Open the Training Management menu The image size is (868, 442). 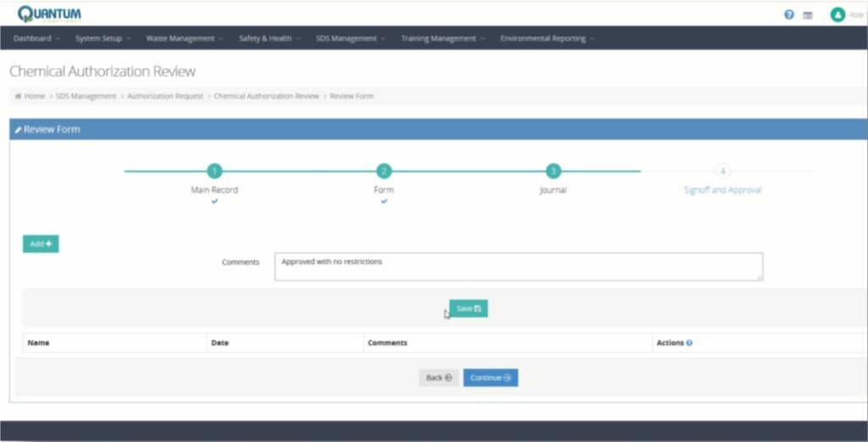[443, 38]
